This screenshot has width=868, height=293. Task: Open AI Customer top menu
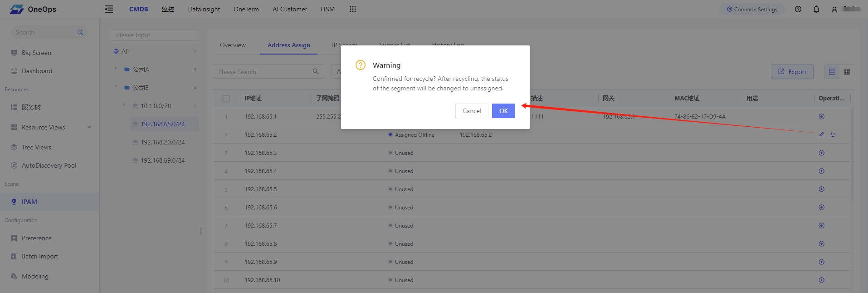(x=290, y=9)
